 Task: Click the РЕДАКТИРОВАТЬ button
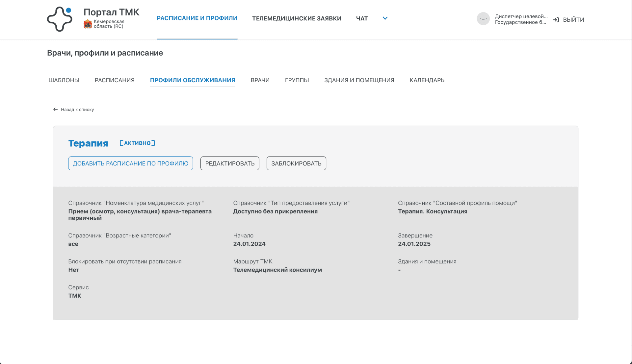pyautogui.click(x=230, y=163)
